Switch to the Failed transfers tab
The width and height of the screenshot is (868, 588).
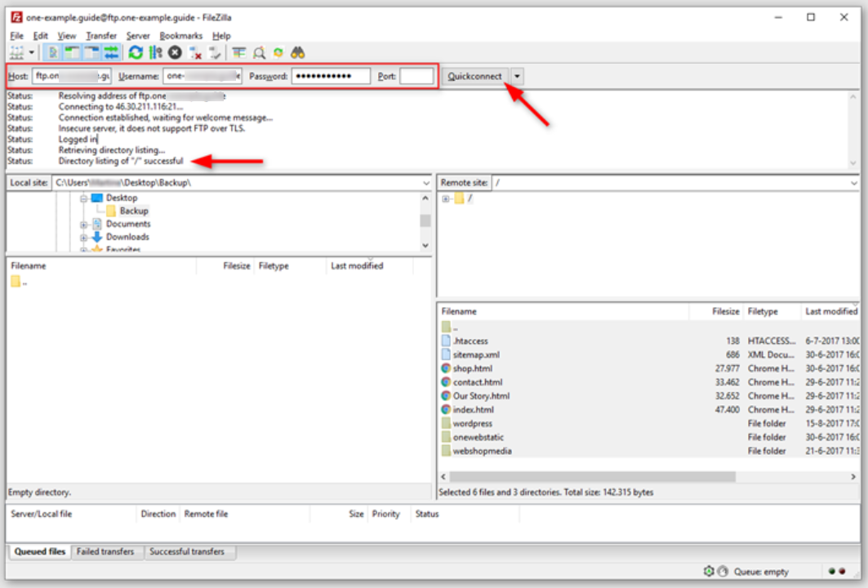pyautogui.click(x=105, y=552)
